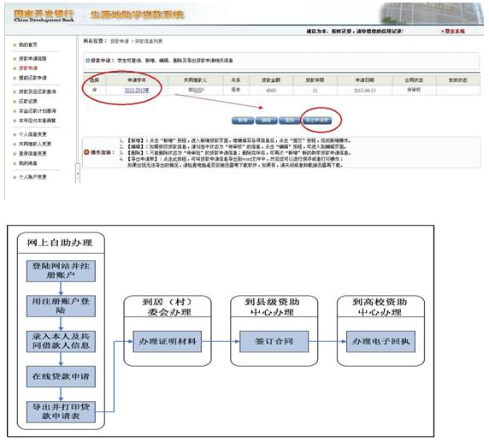Open 提前还款申请 in the sidebar

pyautogui.click(x=32, y=78)
